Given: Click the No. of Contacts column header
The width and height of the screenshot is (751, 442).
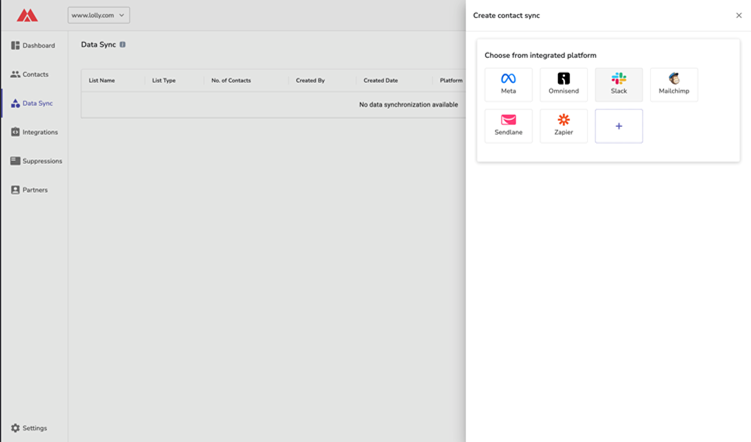Looking at the screenshot, I should pos(231,80).
